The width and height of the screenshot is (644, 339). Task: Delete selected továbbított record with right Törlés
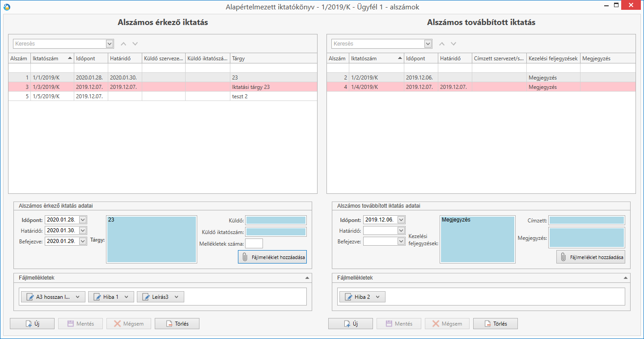tap(496, 324)
